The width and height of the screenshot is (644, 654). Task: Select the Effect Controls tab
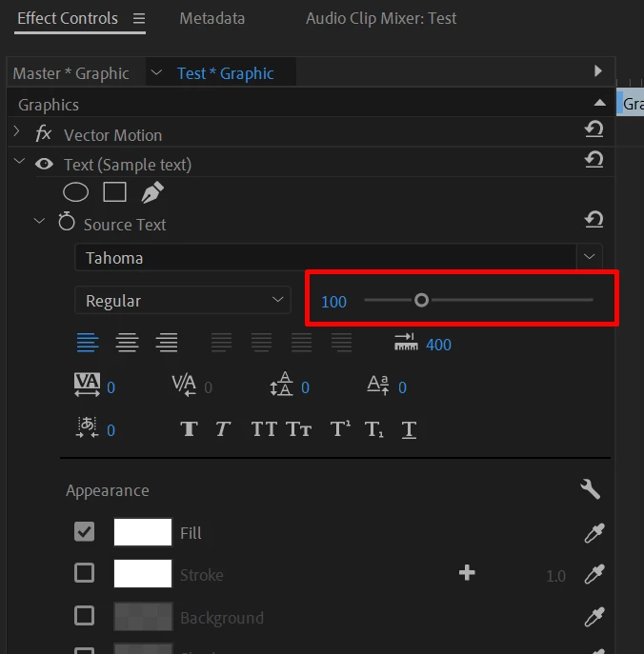click(x=68, y=18)
